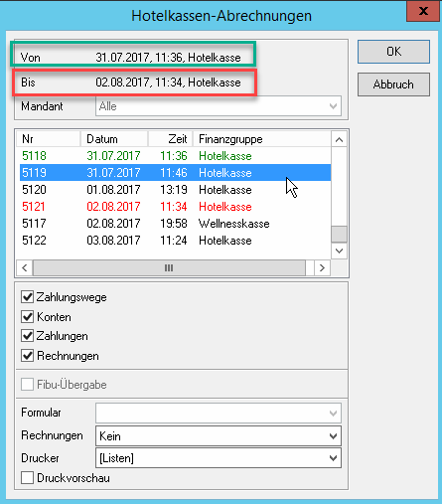Click the Von value 31.07.2017, 11:36, Hotelkasse

click(x=168, y=58)
